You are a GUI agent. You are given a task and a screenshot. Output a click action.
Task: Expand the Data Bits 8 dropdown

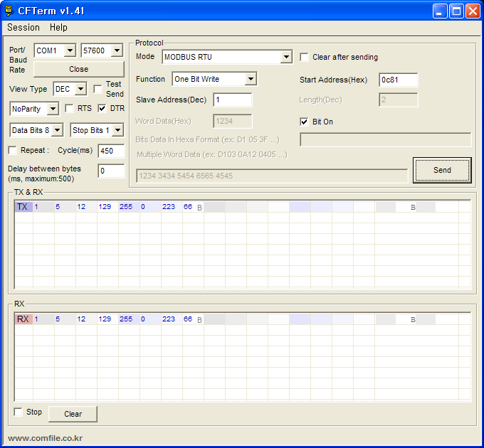(57, 130)
